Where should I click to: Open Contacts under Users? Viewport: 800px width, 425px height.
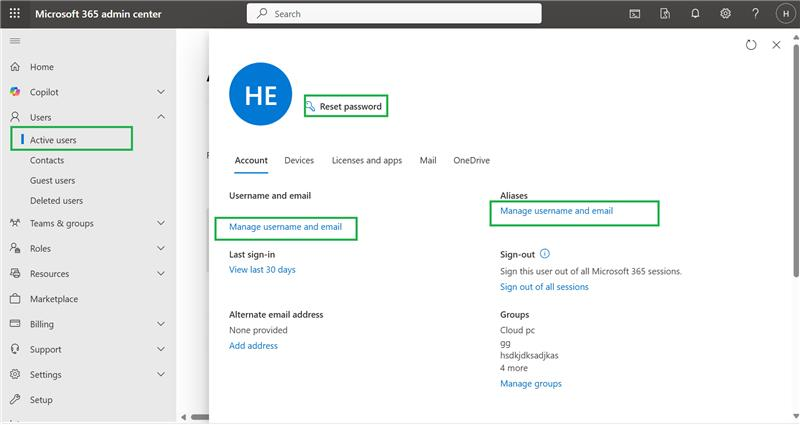coord(47,160)
